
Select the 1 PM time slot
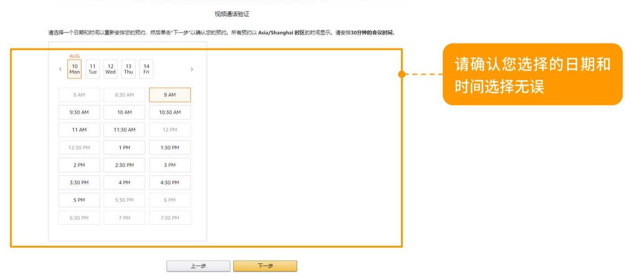[125, 147]
